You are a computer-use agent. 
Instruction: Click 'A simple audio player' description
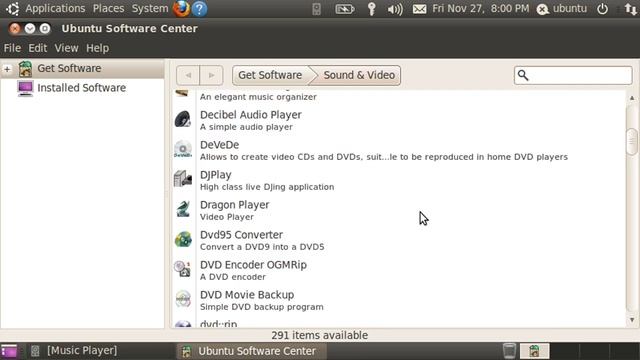(246, 127)
